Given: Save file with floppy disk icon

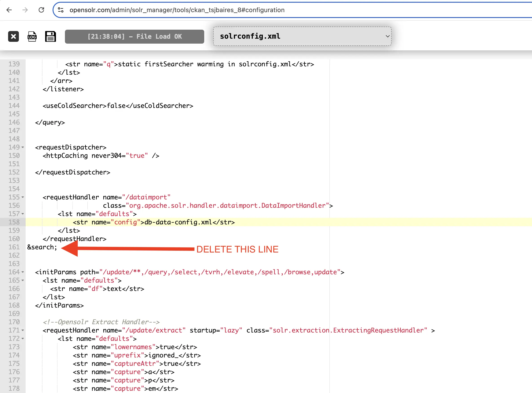Looking at the screenshot, I should [x=50, y=36].
